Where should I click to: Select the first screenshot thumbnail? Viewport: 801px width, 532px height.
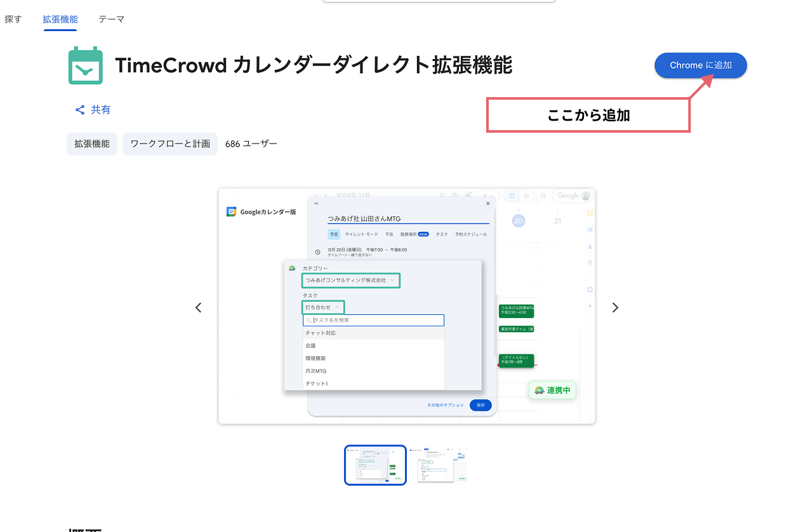(x=375, y=465)
